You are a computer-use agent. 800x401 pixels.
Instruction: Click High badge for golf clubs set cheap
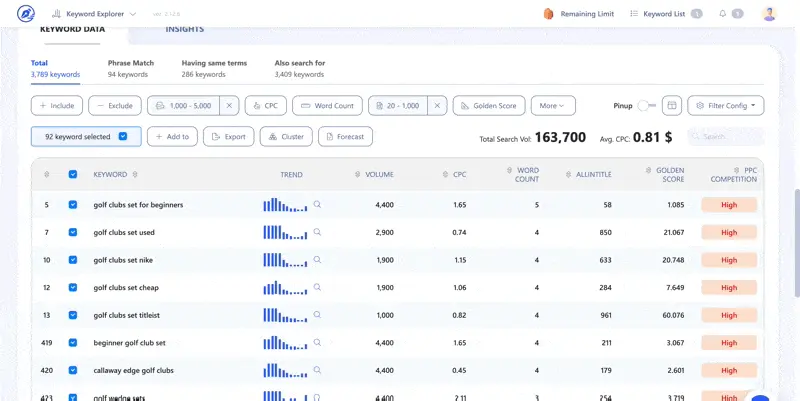tap(729, 287)
